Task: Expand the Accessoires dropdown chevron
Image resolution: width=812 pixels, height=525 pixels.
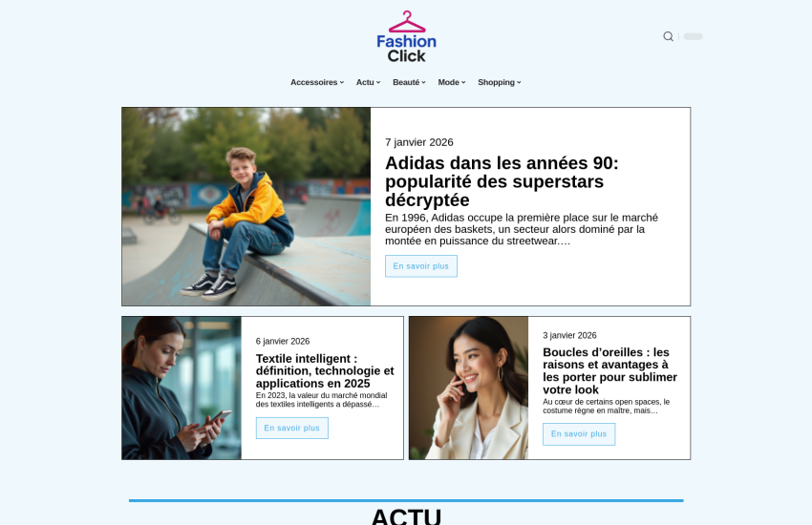Action: coord(342,82)
